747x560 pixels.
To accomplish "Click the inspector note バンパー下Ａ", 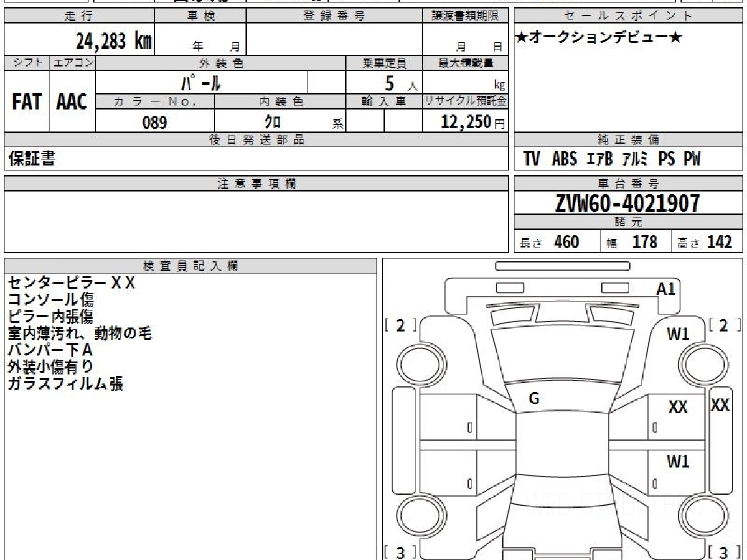I will [x=50, y=350].
